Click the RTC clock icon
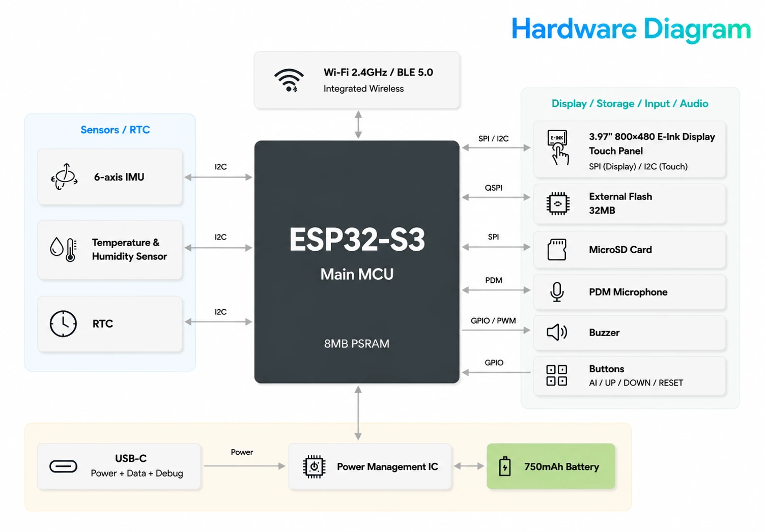This screenshot has height=532, width=765. [x=63, y=323]
